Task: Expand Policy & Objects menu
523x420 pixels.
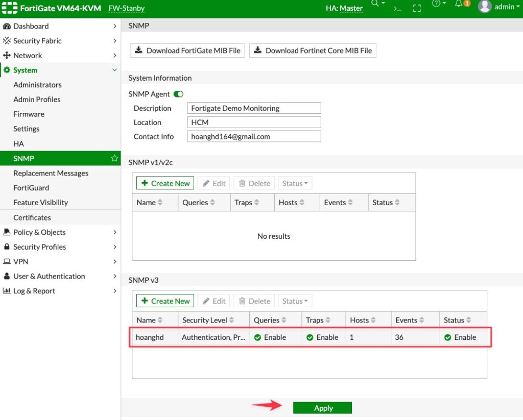Action: (x=114, y=232)
